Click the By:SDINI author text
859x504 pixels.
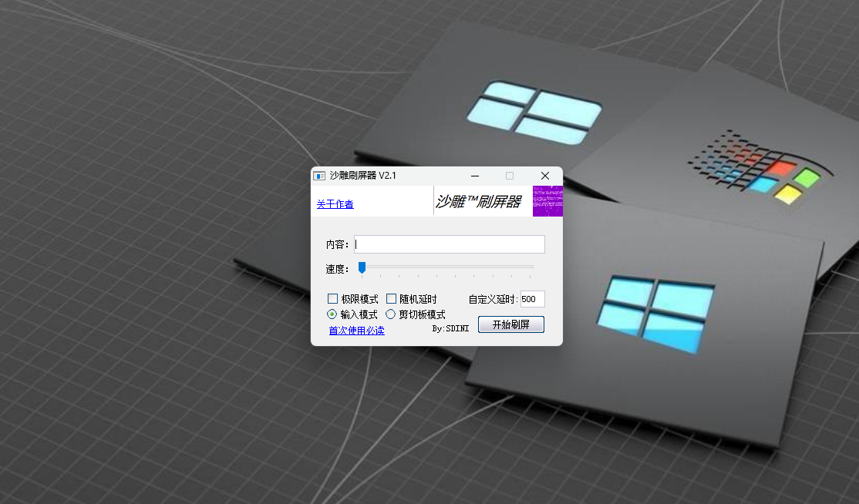tap(450, 328)
